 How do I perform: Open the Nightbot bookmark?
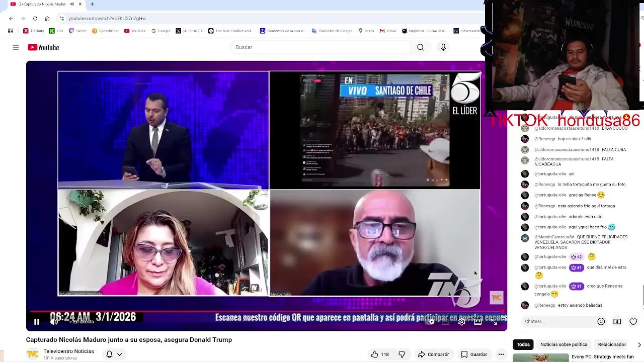pos(424,31)
